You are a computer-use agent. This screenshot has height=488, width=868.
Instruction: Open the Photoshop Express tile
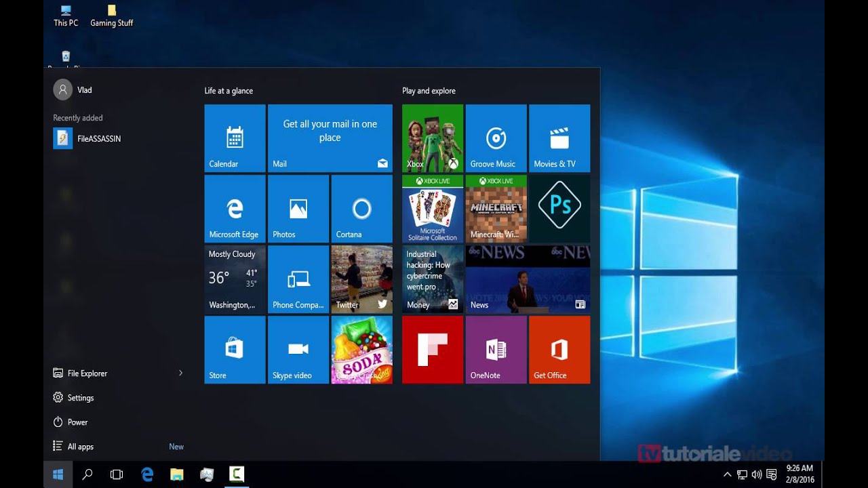click(x=559, y=209)
